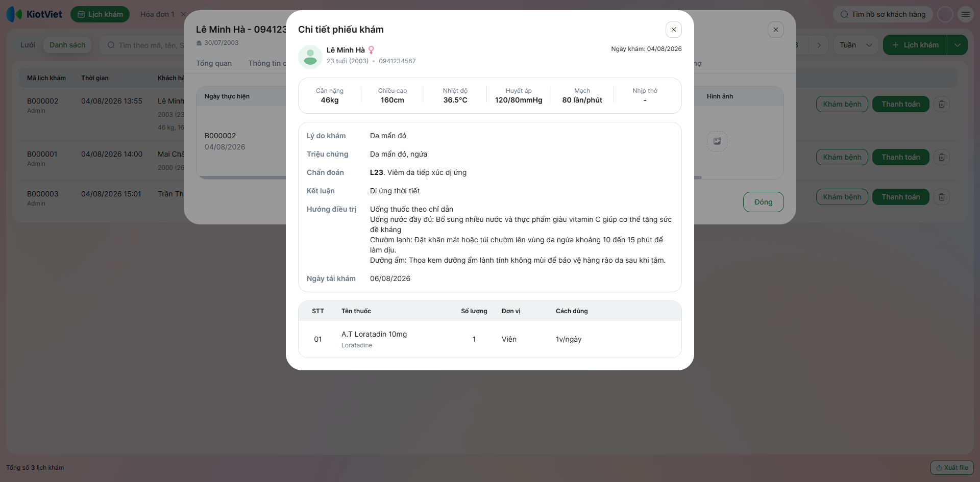Close the Lê Minh Hà patient panel
This screenshot has height=482, width=980.
(775, 30)
